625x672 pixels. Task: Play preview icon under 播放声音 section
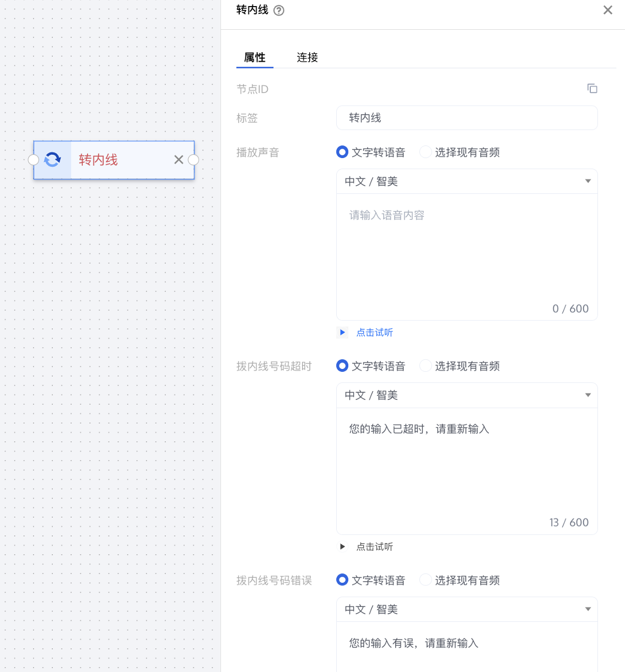[342, 332]
